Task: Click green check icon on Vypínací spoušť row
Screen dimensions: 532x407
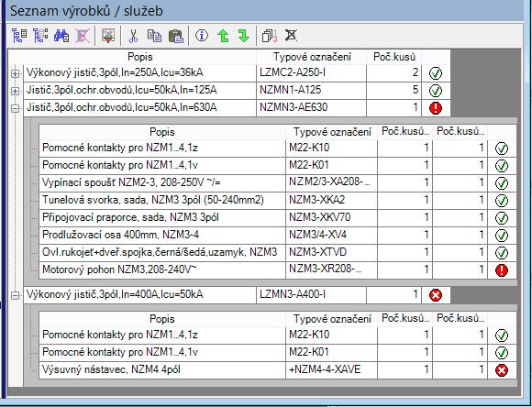Action: (x=502, y=182)
